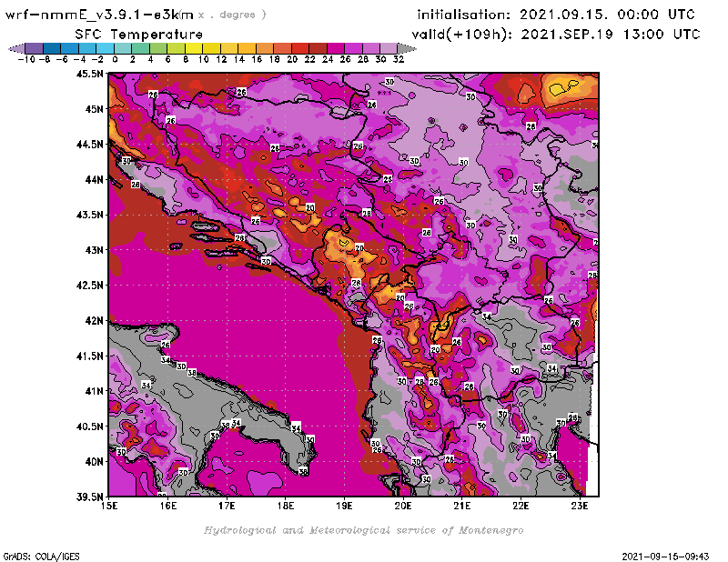This screenshot has width=728, height=562.
Task: Click the '40N' latitude label
Action: point(94,462)
